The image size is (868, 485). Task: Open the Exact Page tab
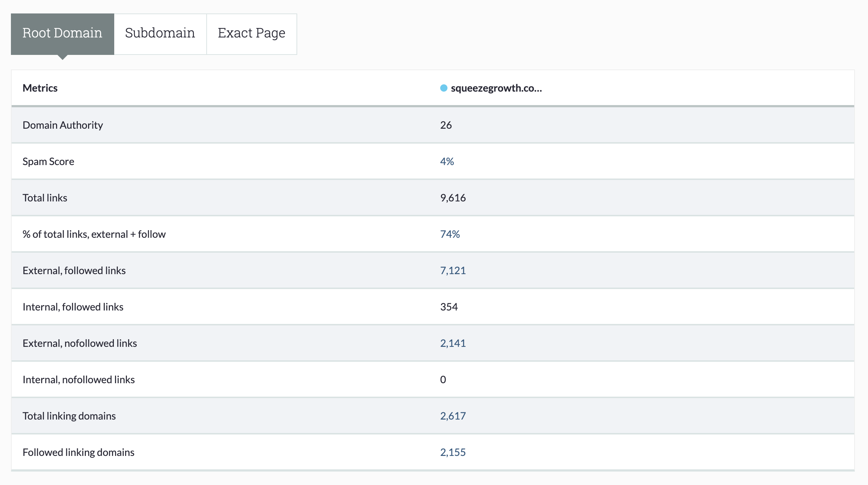coord(252,34)
